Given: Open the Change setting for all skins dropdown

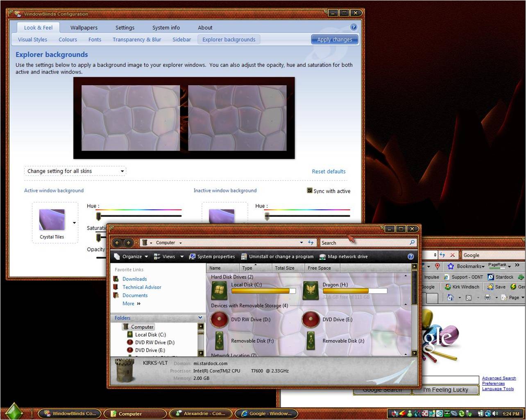Looking at the screenshot, I should tap(75, 171).
